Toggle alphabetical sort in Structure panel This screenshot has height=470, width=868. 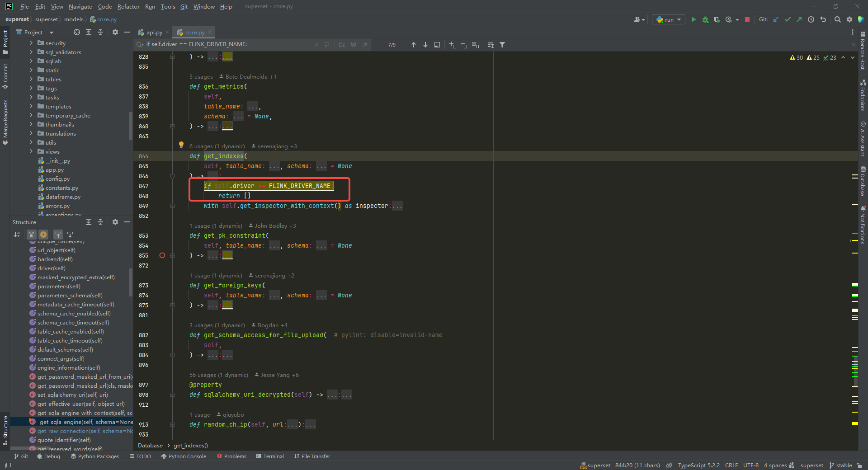(17, 234)
